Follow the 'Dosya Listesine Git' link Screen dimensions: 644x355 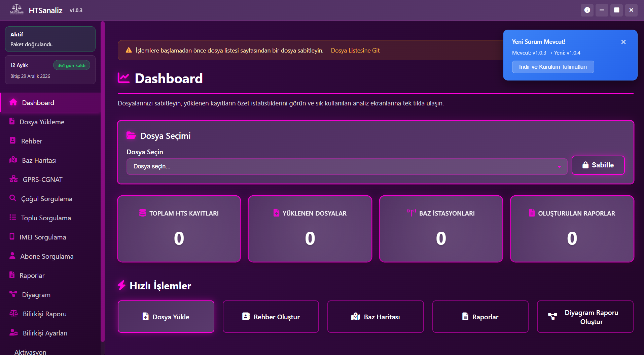pyautogui.click(x=355, y=51)
